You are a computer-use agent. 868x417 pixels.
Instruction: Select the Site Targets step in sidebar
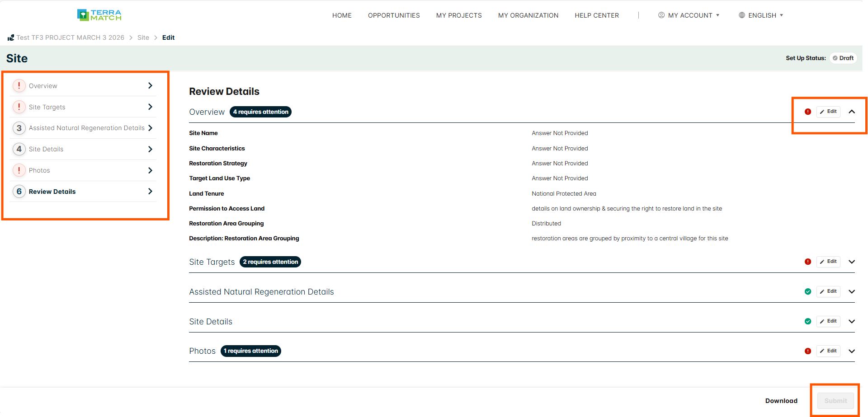(83, 107)
